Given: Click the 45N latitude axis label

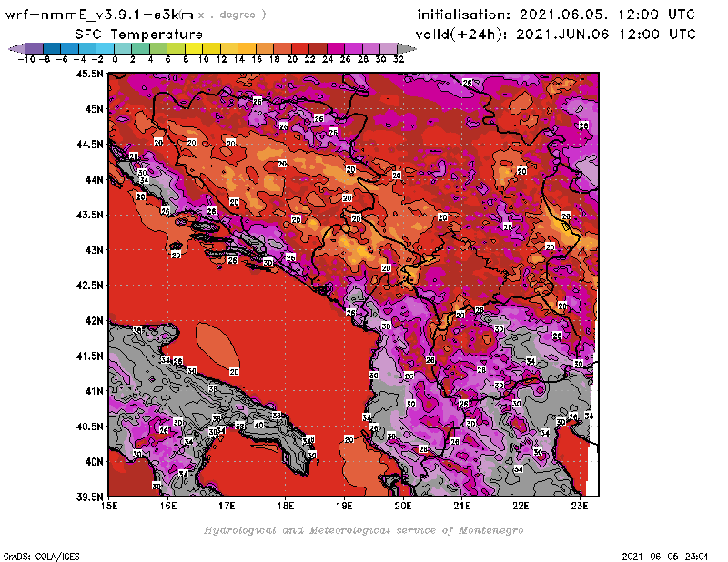Looking at the screenshot, I should (94, 109).
